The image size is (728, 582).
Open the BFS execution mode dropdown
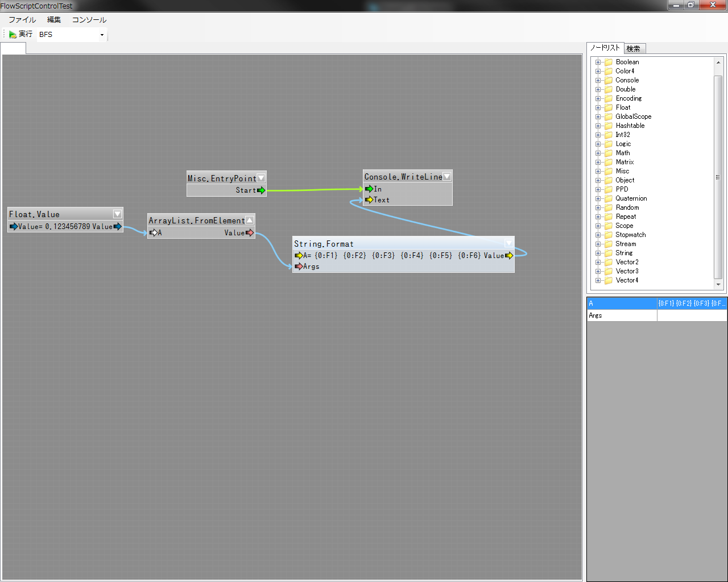(102, 35)
